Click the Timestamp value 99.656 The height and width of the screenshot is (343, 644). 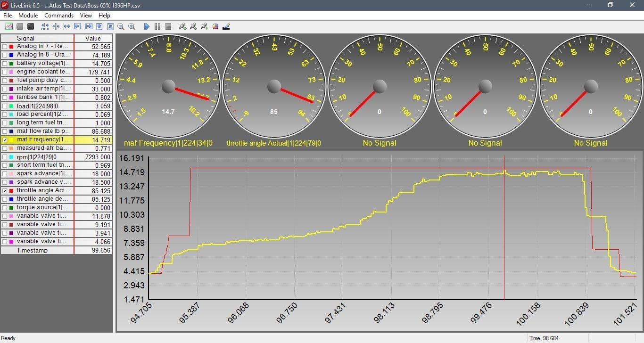[x=93, y=250]
